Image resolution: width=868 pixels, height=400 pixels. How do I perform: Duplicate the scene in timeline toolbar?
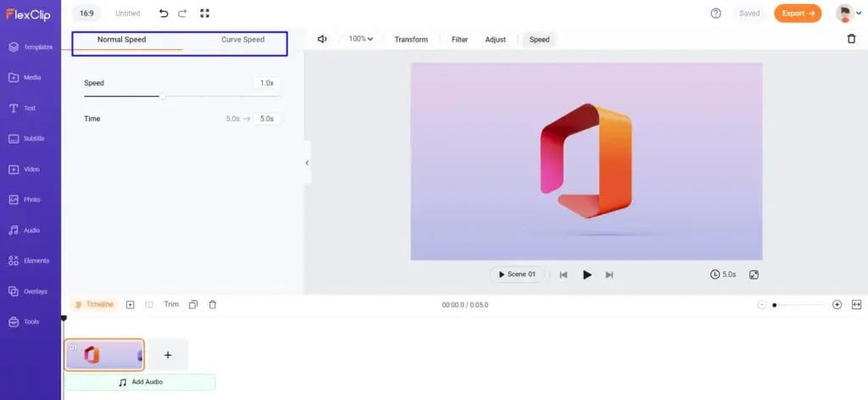coord(193,304)
